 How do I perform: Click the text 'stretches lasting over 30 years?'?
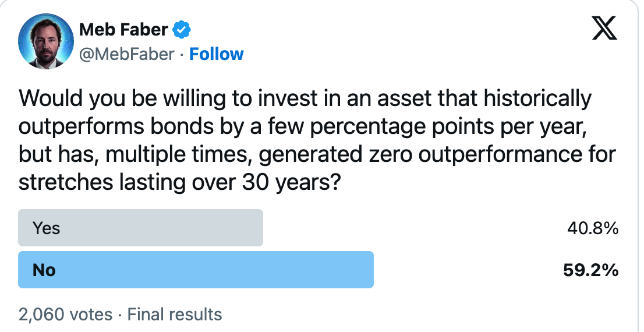coord(179,182)
